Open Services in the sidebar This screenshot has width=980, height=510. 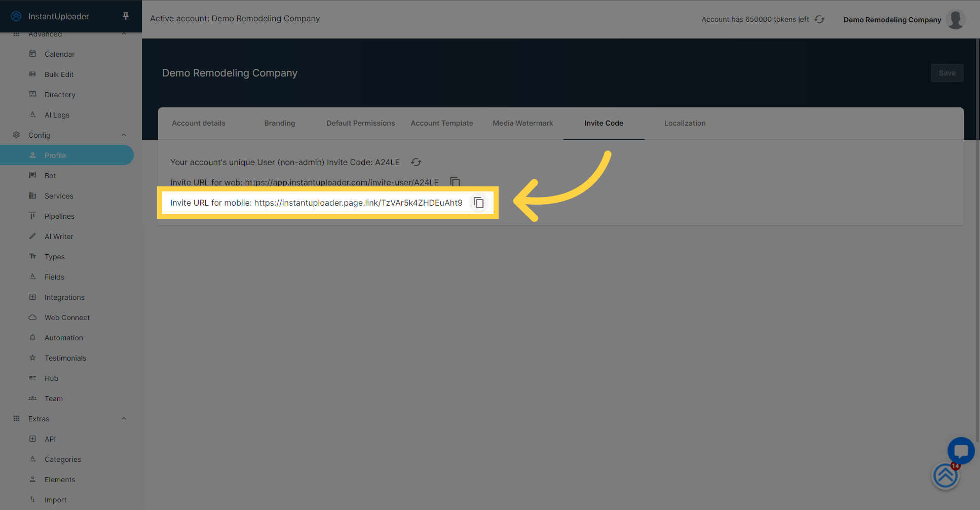click(67, 196)
